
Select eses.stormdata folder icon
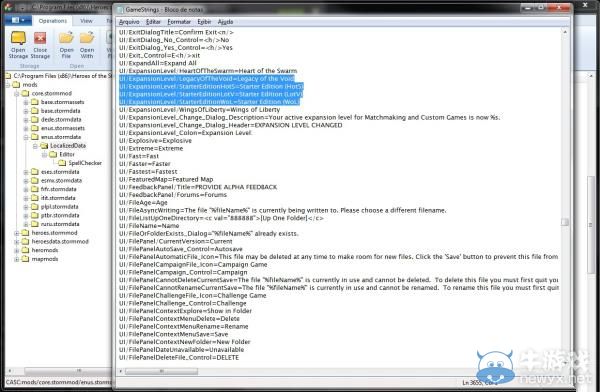[x=35, y=172]
